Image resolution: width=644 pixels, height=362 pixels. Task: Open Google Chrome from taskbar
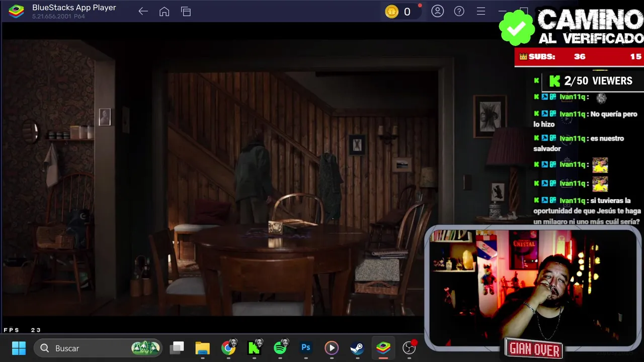[x=228, y=347]
